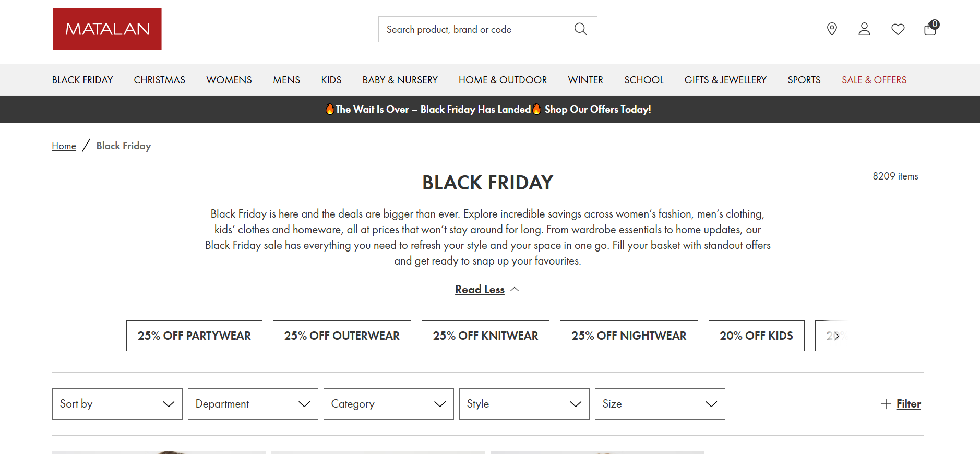Open the Style dropdown

[x=524, y=403]
